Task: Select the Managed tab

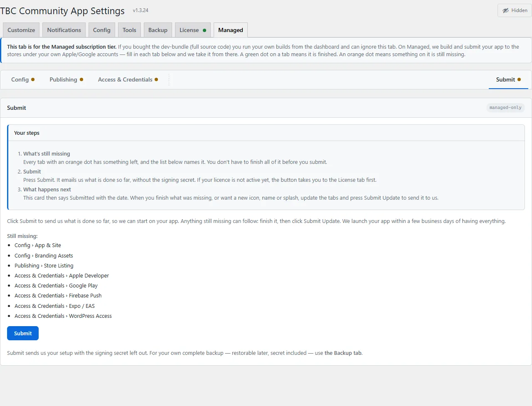Action: tap(231, 30)
